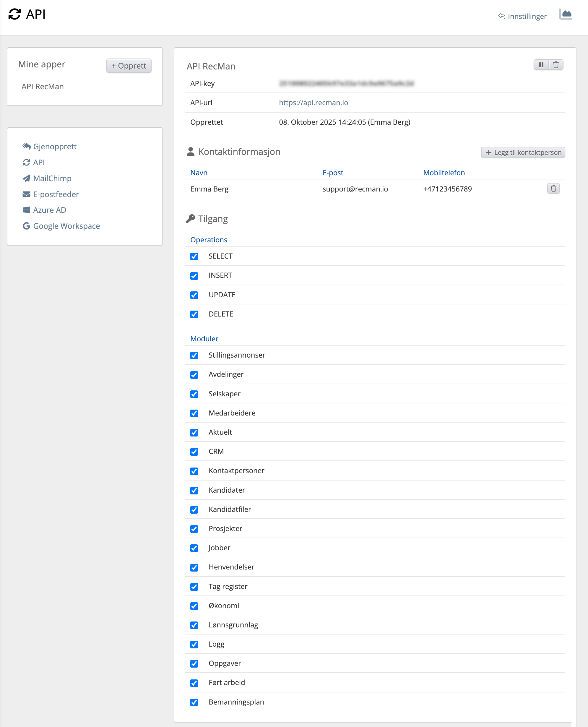The height and width of the screenshot is (727, 588).
Task: Open the https://api.recman.io link
Action: [313, 103]
